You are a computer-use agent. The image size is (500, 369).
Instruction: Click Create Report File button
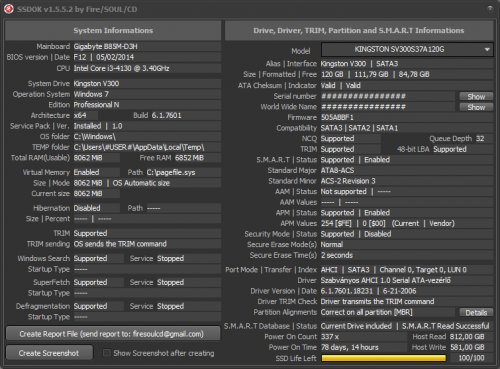113,334
